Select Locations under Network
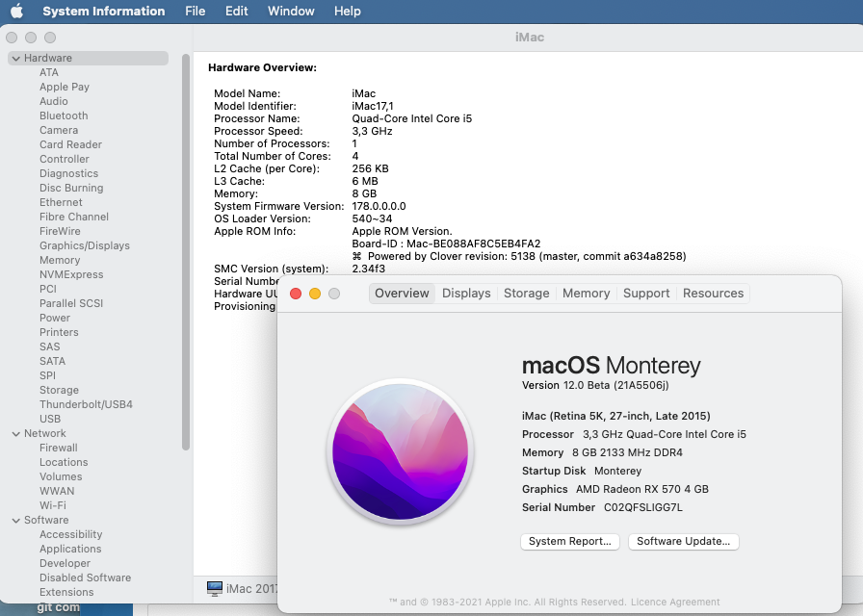This screenshot has width=863, height=616. [x=64, y=462]
